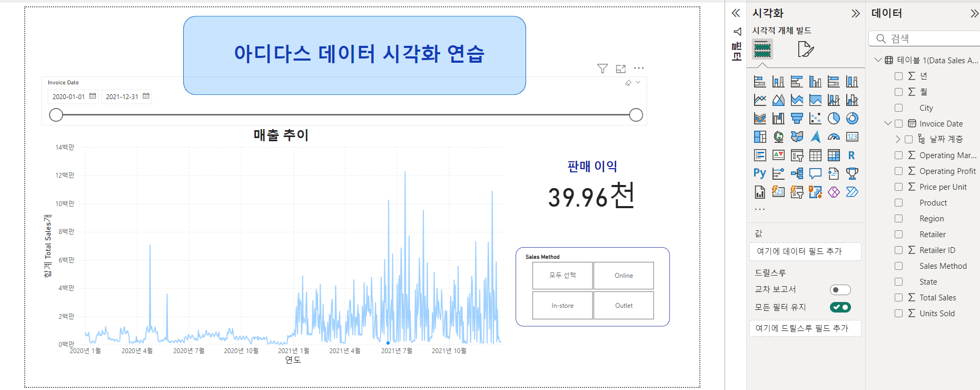Viewport: 980px width, 390px height.
Task: Check the Region field
Action: [x=898, y=218]
